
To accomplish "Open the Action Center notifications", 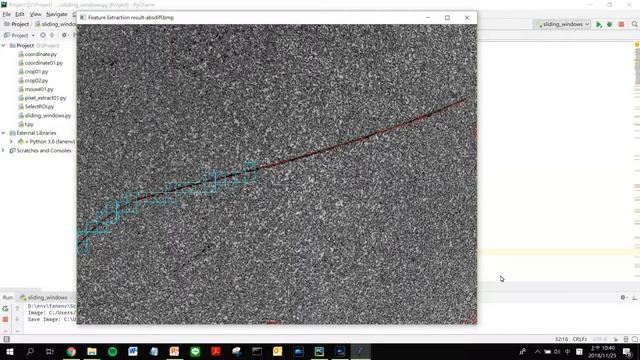I will (628, 352).
